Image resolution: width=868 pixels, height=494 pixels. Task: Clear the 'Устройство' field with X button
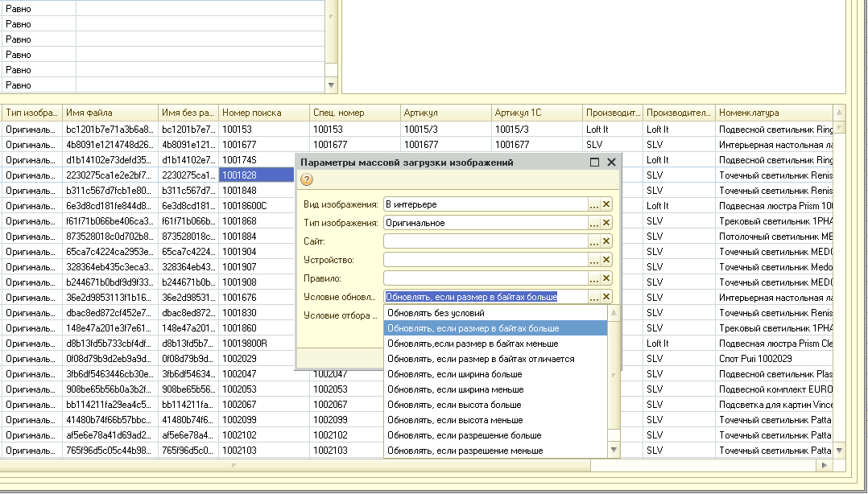(x=606, y=260)
